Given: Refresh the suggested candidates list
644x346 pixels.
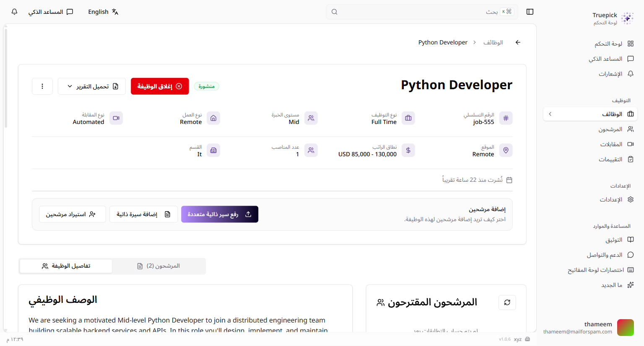Looking at the screenshot, I should pos(507,302).
